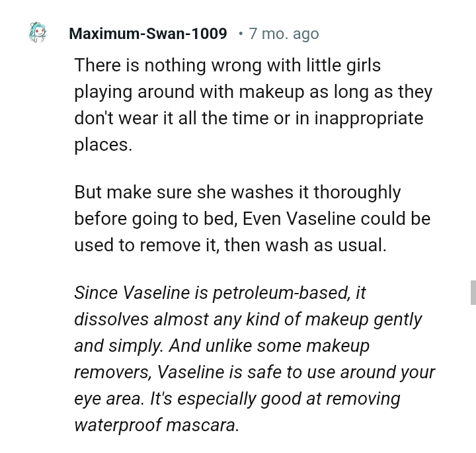Click the paragraph starting "But make sure"

pyautogui.click(x=252, y=218)
